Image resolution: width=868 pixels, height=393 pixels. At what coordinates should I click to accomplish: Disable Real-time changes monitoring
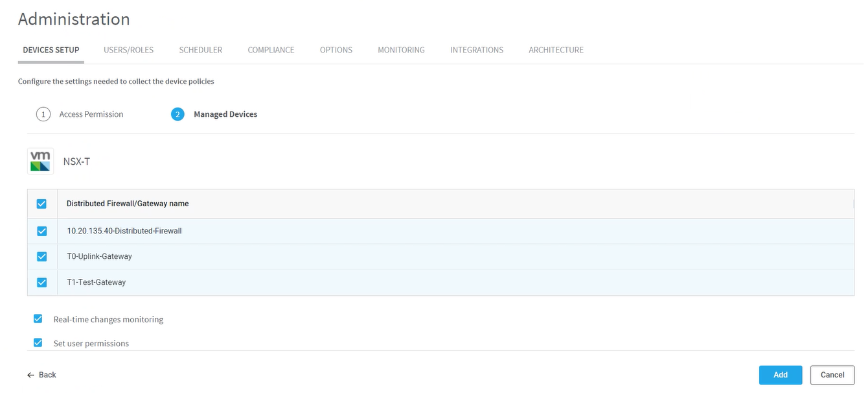point(38,319)
